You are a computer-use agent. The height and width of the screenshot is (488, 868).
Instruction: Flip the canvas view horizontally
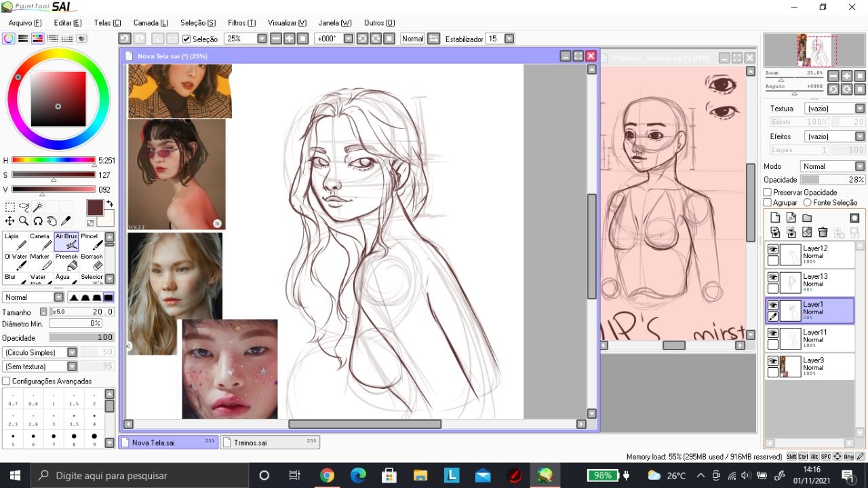click(434, 39)
